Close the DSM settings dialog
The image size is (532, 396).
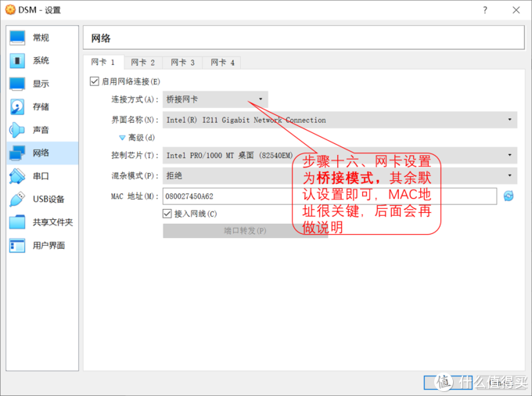[x=516, y=10]
